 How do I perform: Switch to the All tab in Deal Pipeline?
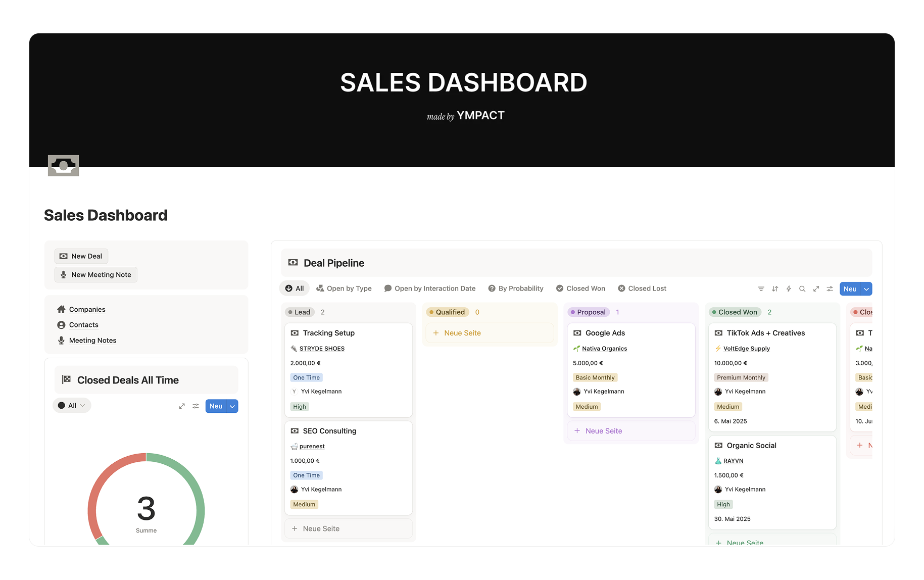(x=295, y=288)
